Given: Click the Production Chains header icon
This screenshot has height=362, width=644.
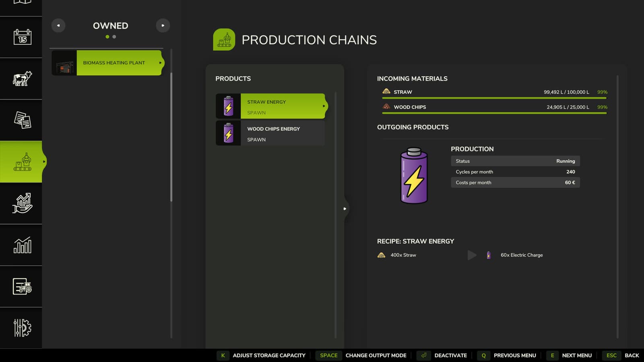Looking at the screenshot, I should coord(224,39).
